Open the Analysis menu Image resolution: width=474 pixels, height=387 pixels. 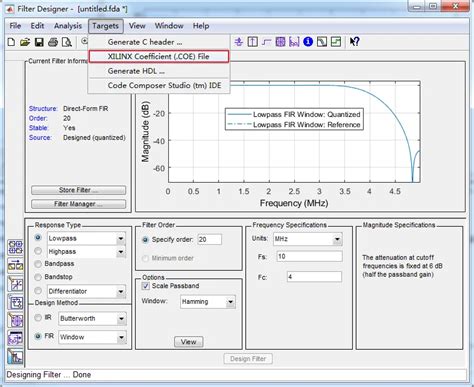[68, 26]
